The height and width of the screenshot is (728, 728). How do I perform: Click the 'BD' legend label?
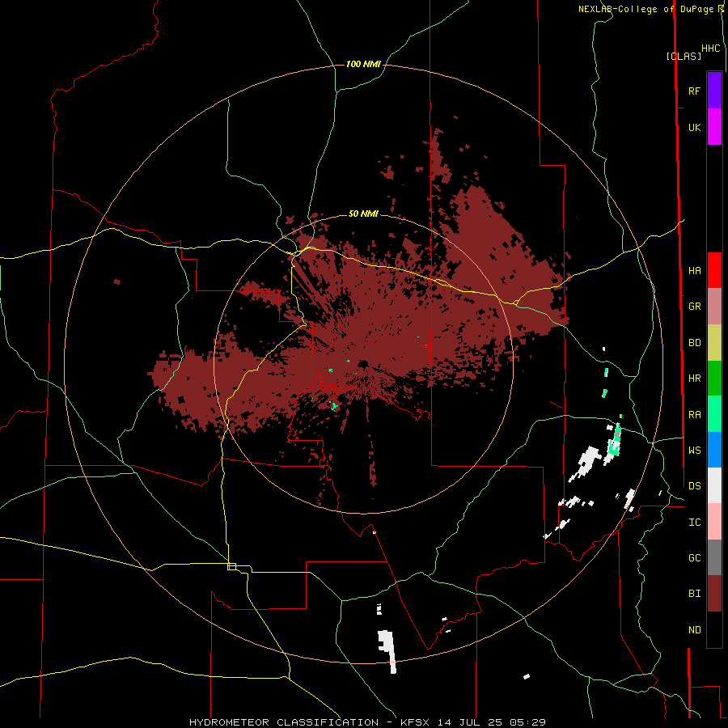click(694, 343)
